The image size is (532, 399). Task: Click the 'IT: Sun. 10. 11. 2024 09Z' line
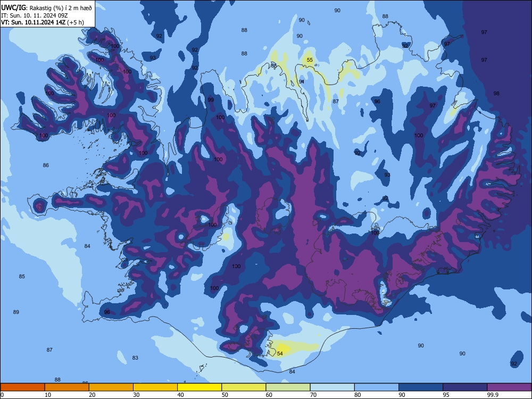pyautogui.click(x=34, y=15)
